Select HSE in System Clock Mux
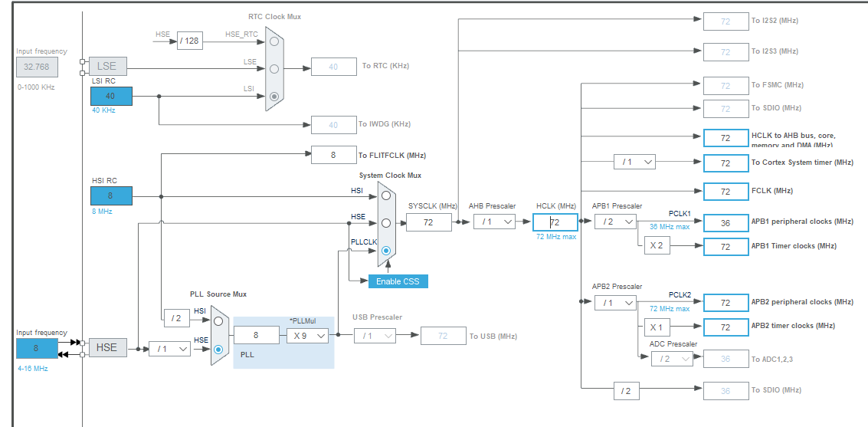The width and height of the screenshot is (868, 427). click(386, 222)
